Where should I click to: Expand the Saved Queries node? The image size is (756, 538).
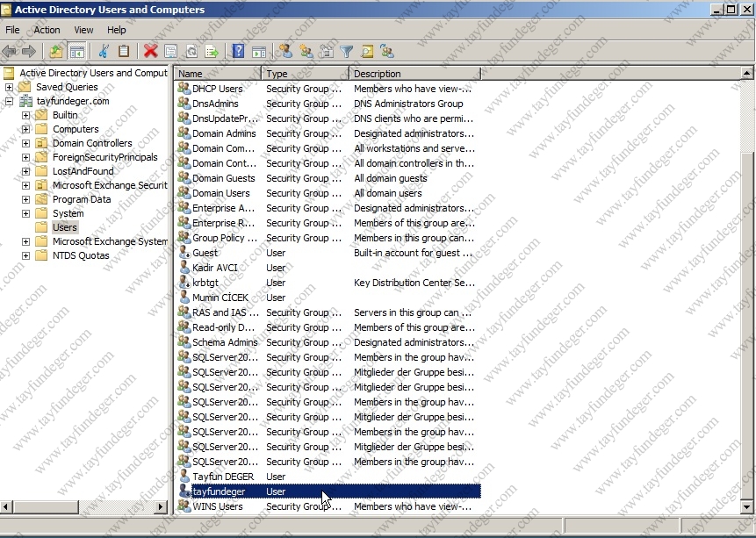coord(9,87)
